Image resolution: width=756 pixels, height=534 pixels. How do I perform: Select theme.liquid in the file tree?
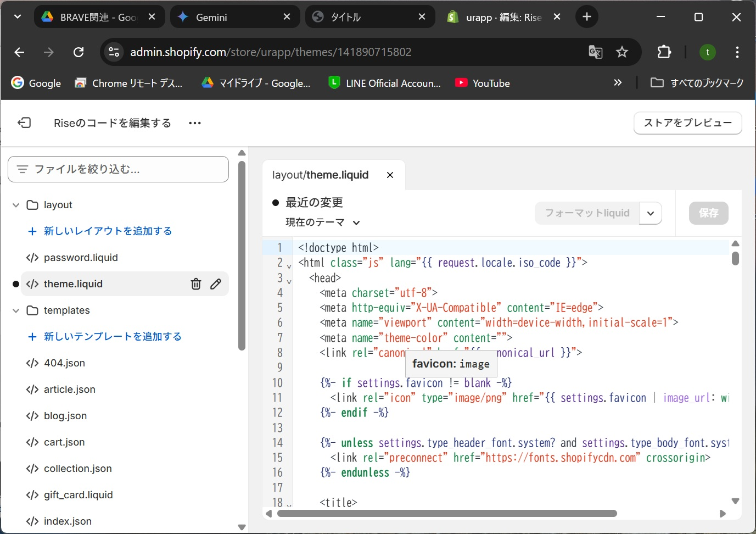(x=73, y=284)
